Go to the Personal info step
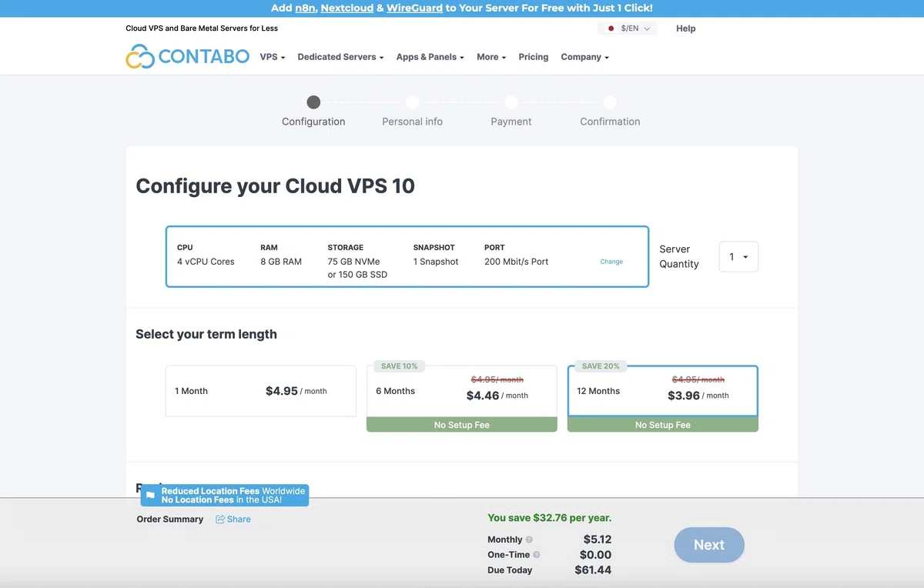 (x=413, y=112)
